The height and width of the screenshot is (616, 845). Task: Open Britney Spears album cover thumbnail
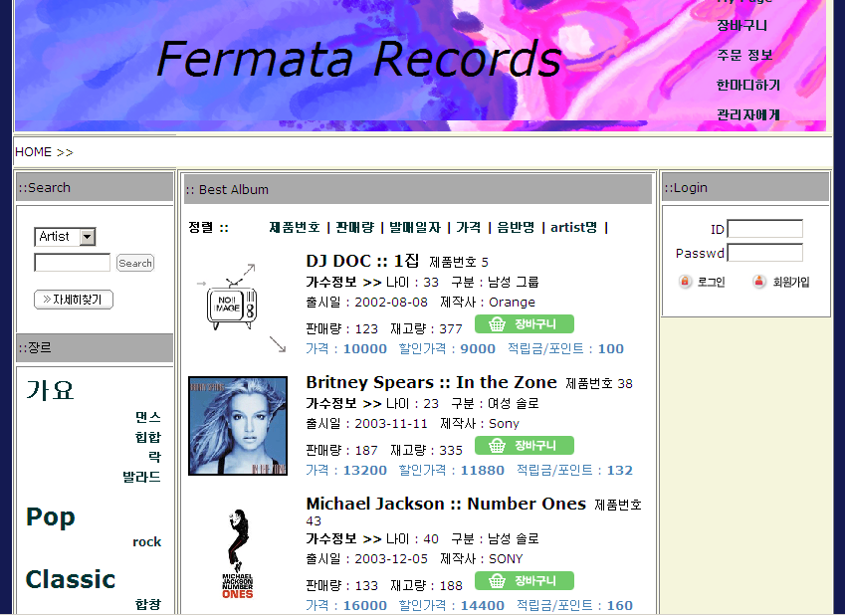pos(238,426)
